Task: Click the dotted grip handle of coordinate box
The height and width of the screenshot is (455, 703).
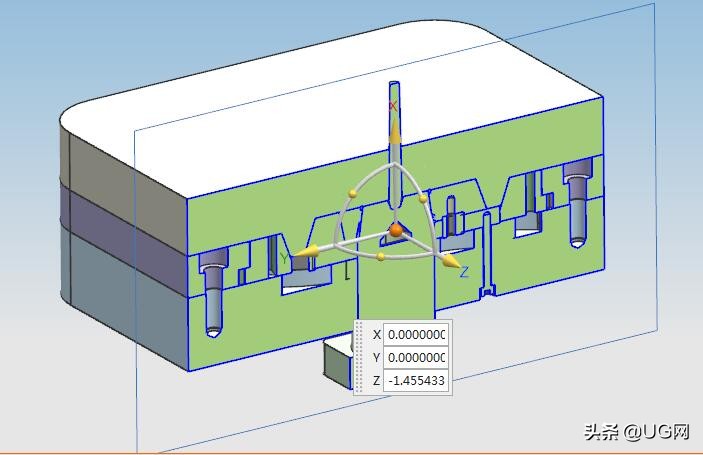Action: tap(359, 357)
